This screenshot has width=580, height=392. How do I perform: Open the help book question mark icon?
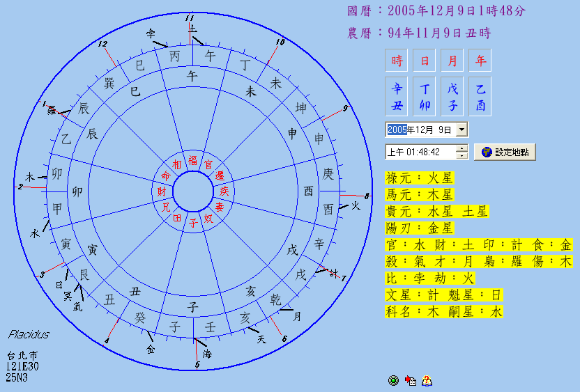point(427,380)
